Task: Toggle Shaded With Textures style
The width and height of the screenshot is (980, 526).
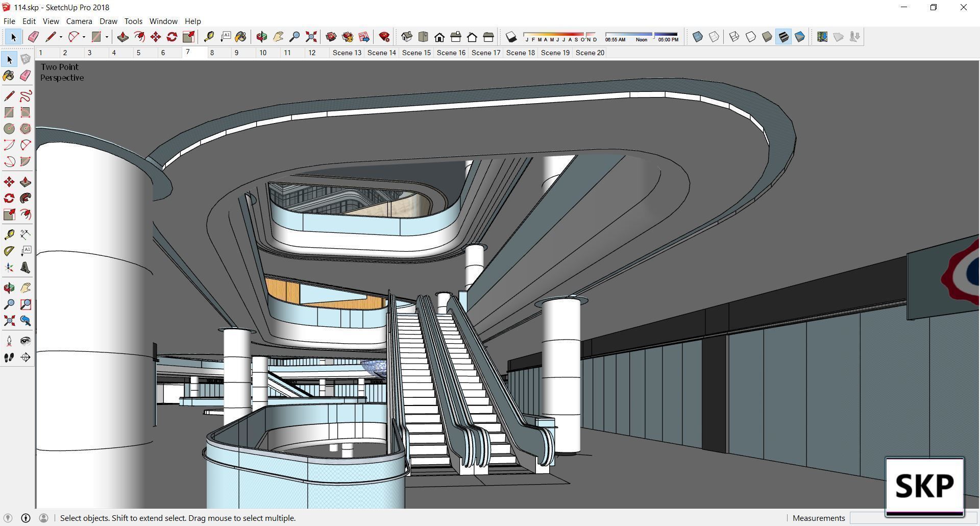Action: (x=783, y=37)
